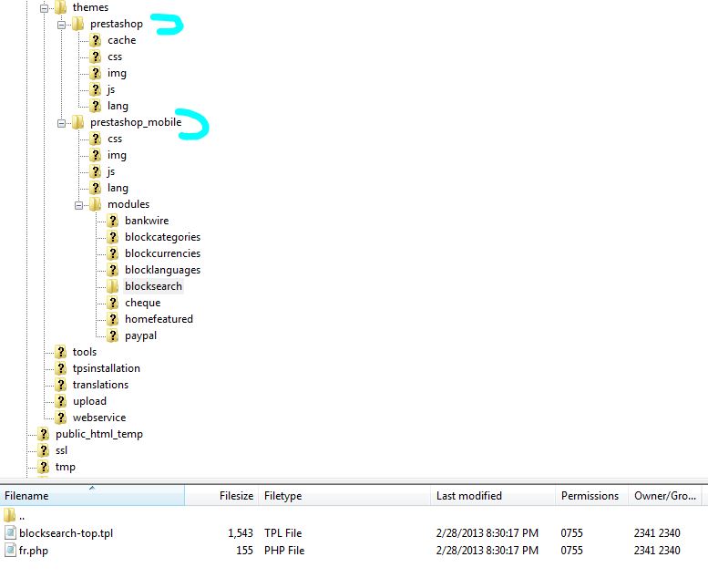Click the cheque folder question-mark icon

(x=112, y=303)
